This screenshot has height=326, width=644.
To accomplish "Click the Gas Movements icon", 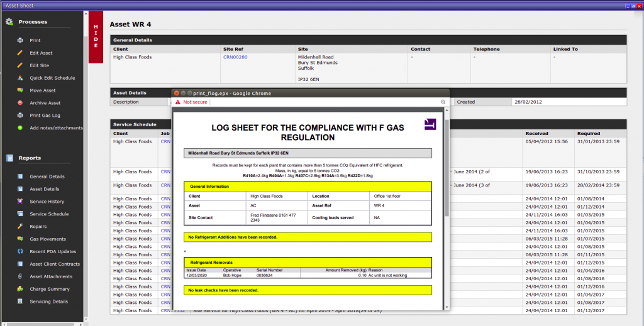I will [x=20, y=239].
